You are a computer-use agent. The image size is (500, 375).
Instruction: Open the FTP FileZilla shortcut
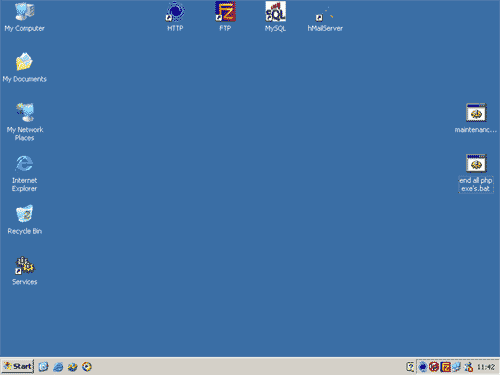click(225, 12)
